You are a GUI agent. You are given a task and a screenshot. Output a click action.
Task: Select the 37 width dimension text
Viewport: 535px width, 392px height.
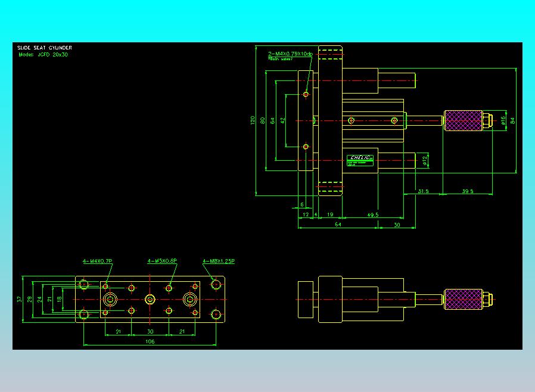click(x=20, y=299)
